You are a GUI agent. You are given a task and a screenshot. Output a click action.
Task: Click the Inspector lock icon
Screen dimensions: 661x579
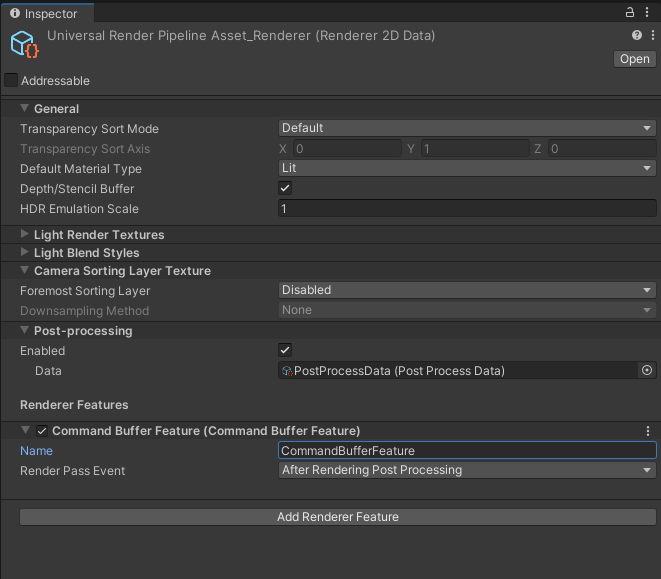point(629,12)
